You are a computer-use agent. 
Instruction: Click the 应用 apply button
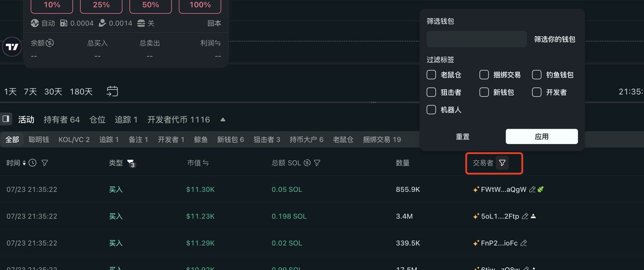541,137
